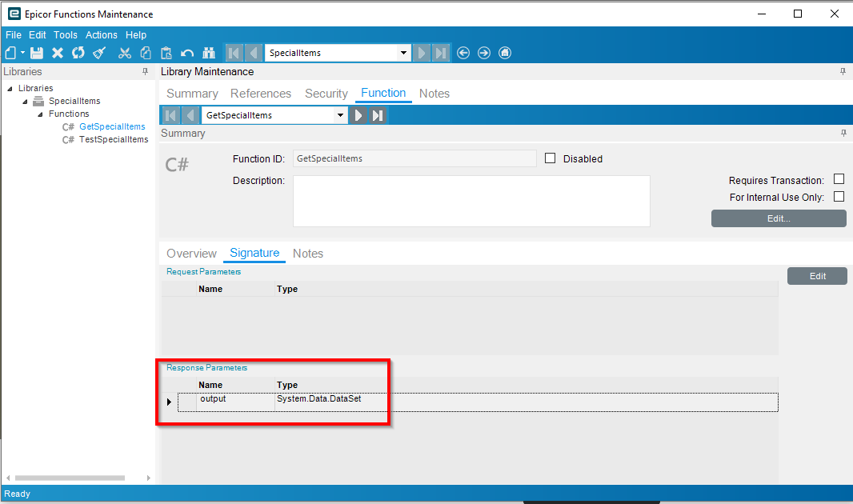Go to last library record in main toolbar
Image resolution: width=853 pixels, height=504 pixels.
click(x=441, y=53)
